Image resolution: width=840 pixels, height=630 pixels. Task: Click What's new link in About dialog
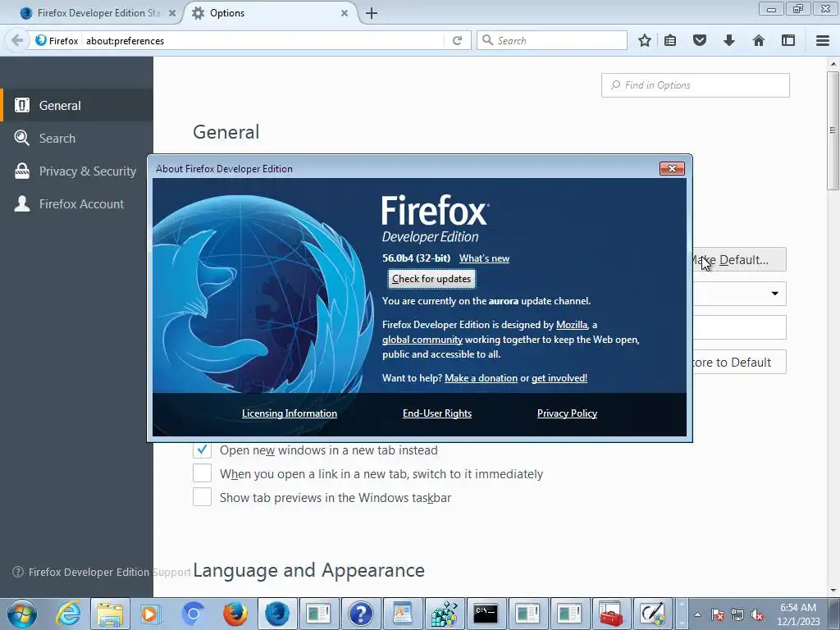tap(484, 258)
